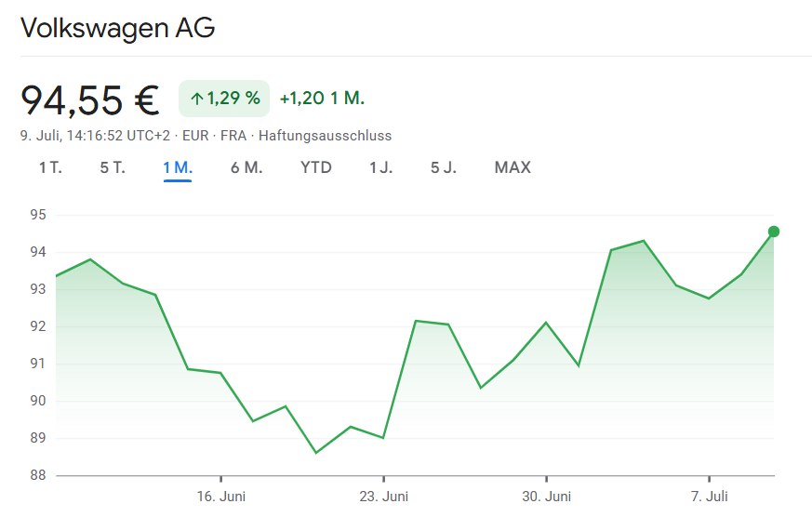Screen dimensions: 812x517
Task: Click the EUR currency label
Action: pos(195,136)
